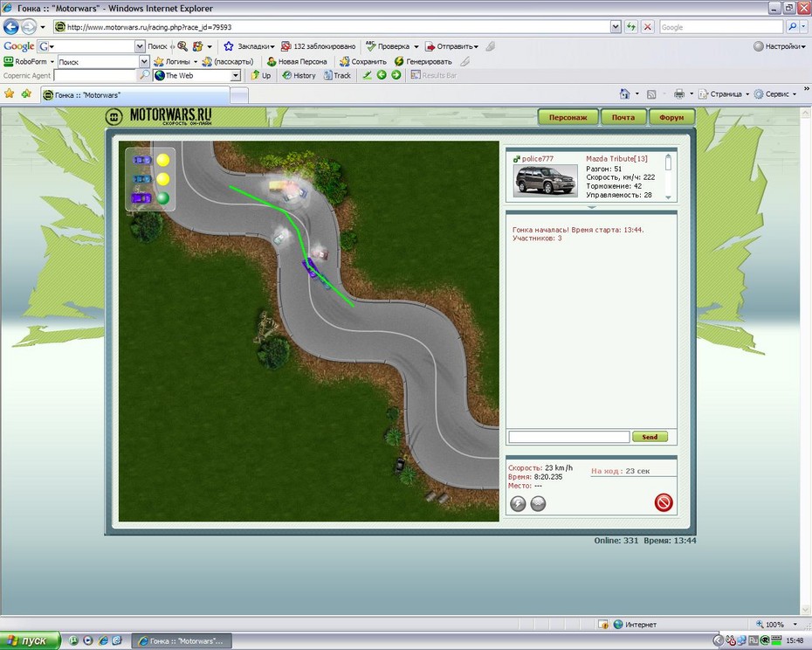This screenshot has width=812, height=650.
Task: Select the Гонка :: "Motorwars" tab
Action: 134,95
